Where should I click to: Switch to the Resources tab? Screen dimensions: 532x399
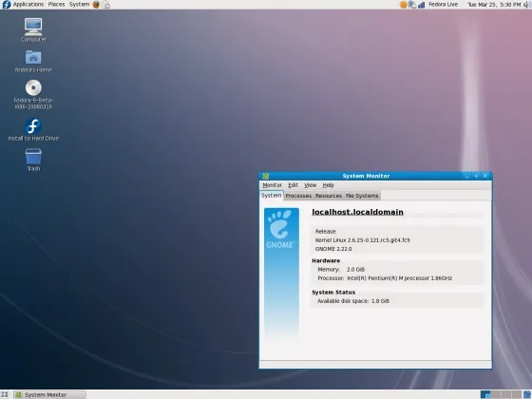click(329, 196)
